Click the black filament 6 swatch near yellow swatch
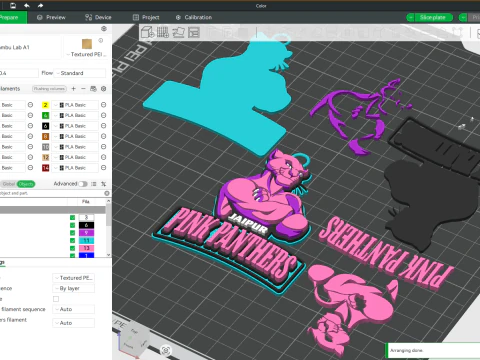 pos(45,126)
